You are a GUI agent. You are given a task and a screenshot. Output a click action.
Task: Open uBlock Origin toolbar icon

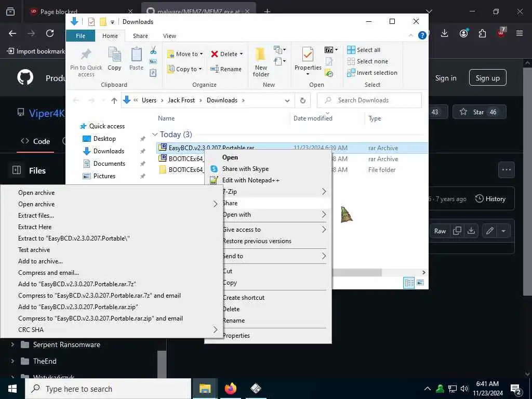coord(501,33)
